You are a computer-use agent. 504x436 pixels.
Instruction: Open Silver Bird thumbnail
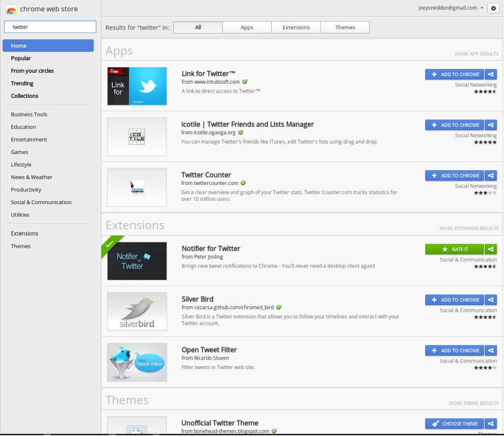click(x=137, y=311)
